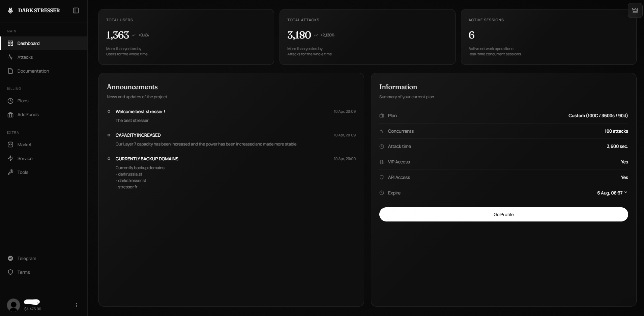644x316 pixels.
Task: Click the shield icon beside API Access
Action: pyautogui.click(x=382, y=177)
